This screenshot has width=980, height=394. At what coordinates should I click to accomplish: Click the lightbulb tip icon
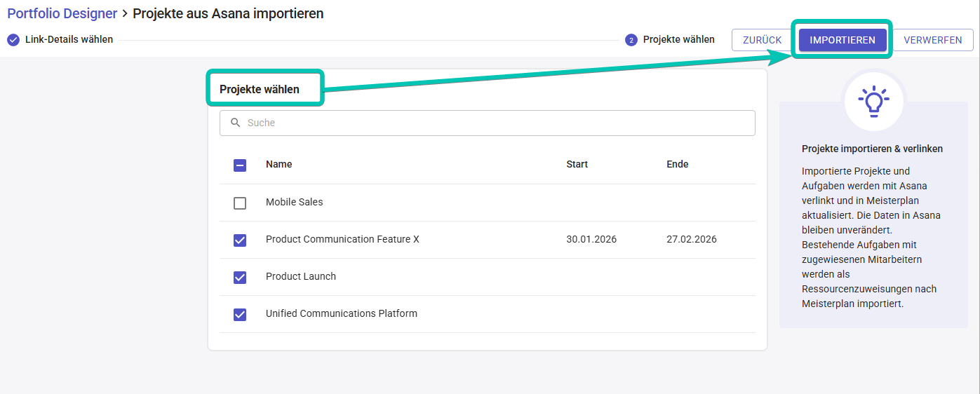tap(873, 101)
